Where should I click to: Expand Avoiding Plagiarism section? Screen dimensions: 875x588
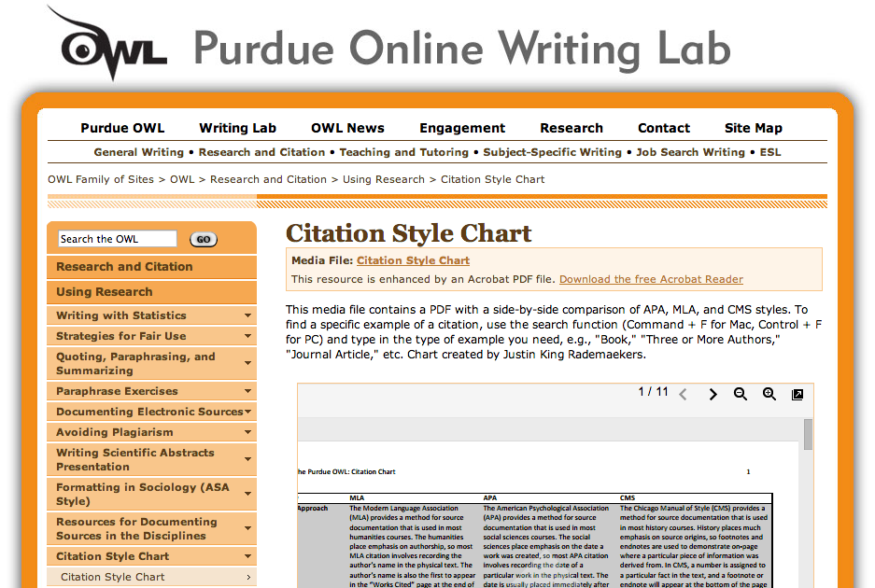point(152,432)
